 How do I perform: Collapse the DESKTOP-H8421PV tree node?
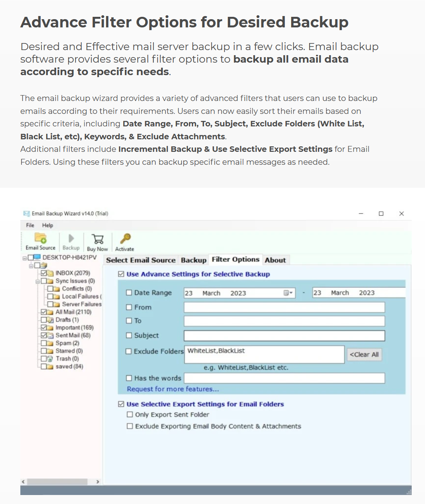pyautogui.click(x=25, y=258)
